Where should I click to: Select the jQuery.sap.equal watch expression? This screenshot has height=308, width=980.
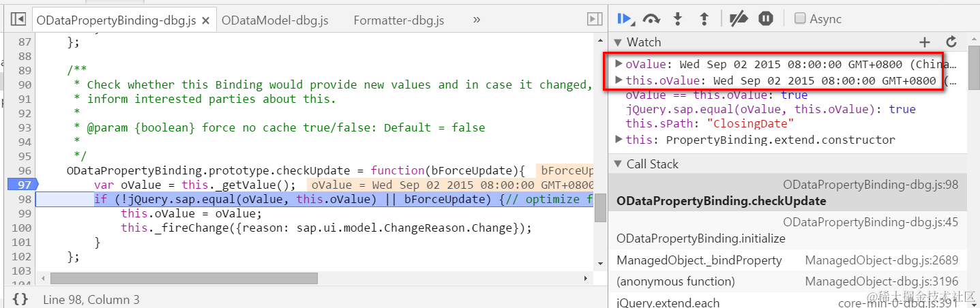(771, 109)
